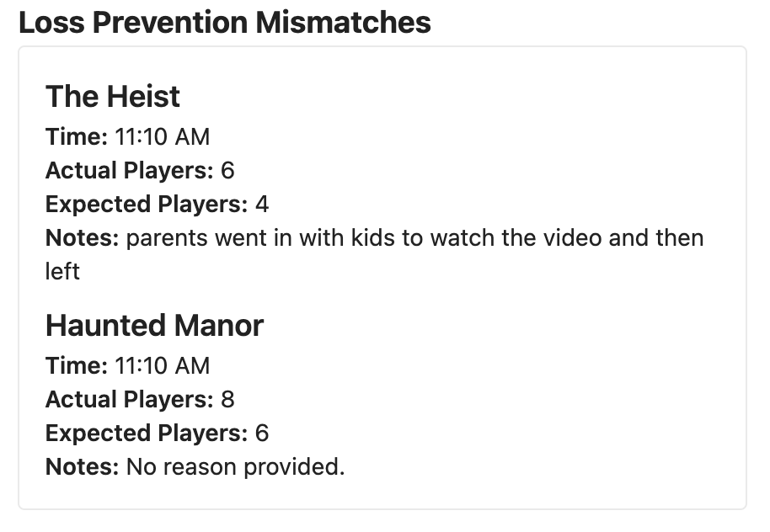Click Haunted Manor Expected Players label

coord(147,434)
